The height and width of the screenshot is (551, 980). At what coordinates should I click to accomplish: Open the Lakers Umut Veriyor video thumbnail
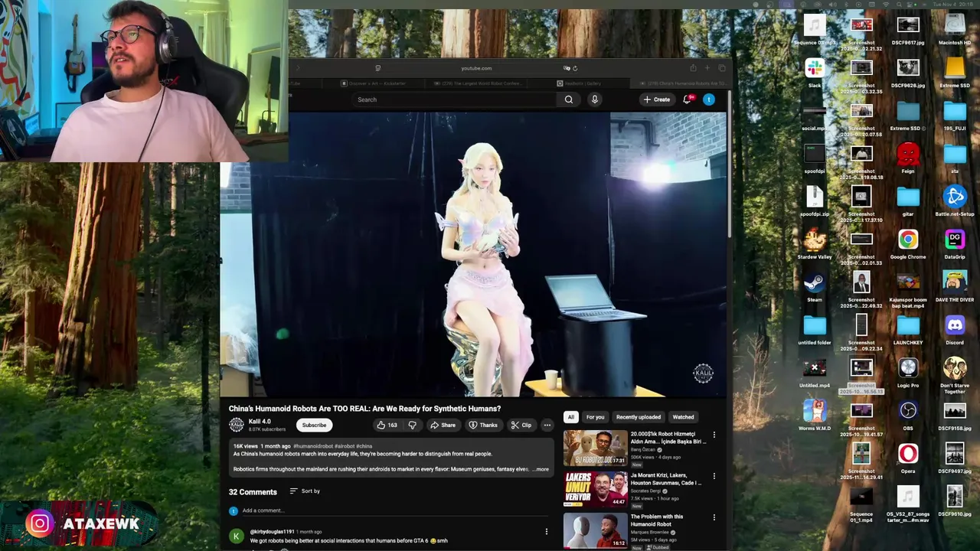[595, 490]
